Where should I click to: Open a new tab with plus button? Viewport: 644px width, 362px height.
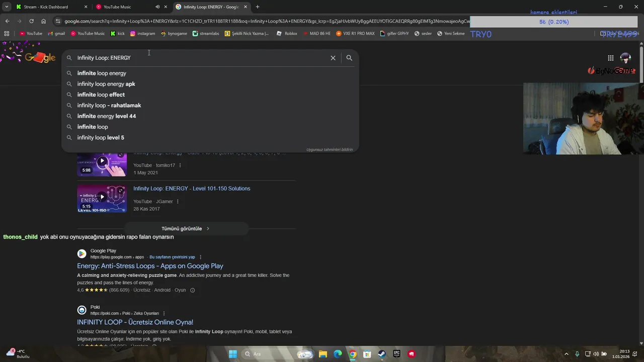[258, 7]
